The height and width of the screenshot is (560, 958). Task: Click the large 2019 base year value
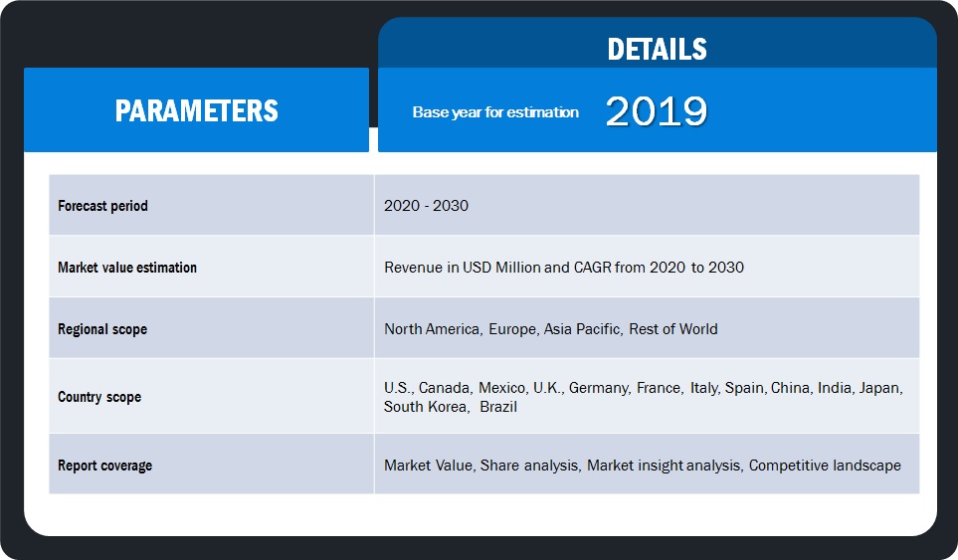coord(657,112)
